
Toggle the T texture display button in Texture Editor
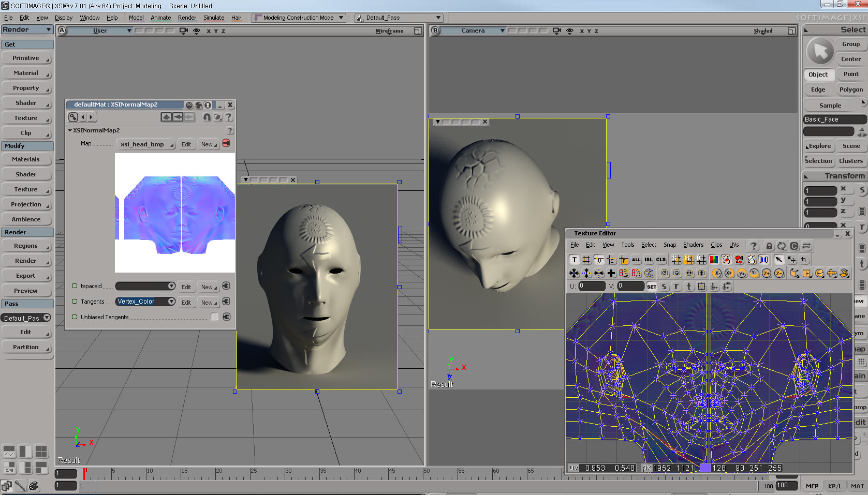pyautogui.click(x=574, y=260)
